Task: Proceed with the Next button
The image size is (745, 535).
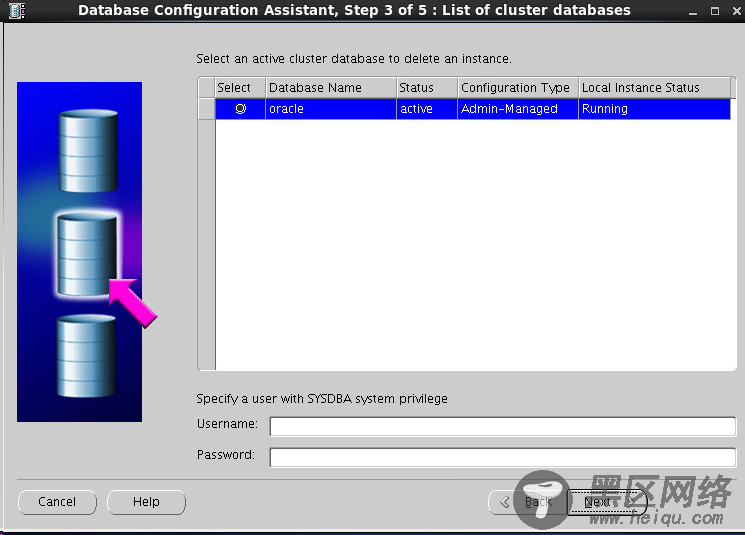Action: tap(607, 502)
